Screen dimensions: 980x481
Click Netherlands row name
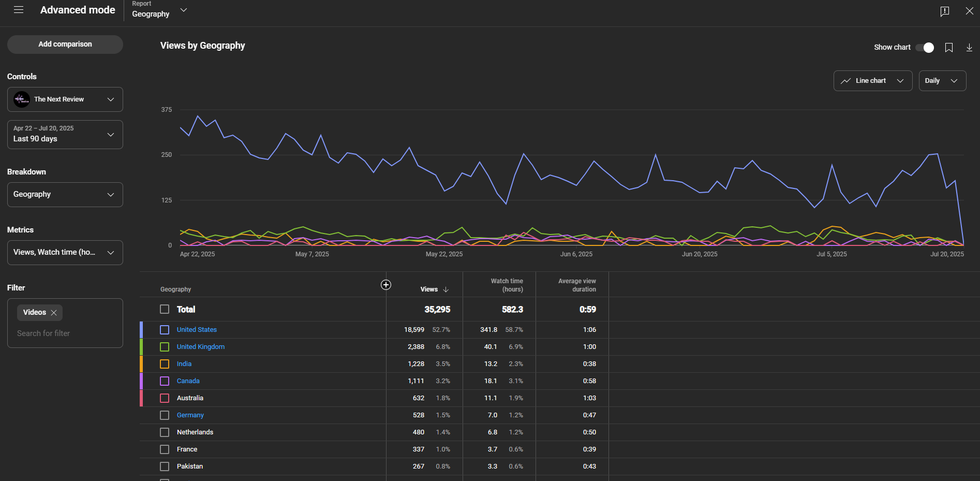pyautogui.click(x=195, y=432)
